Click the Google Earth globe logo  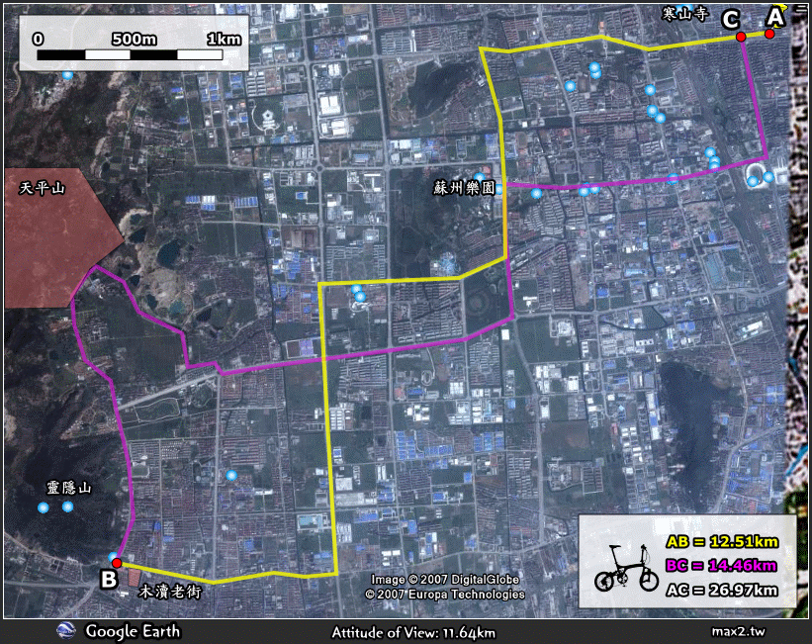pos(65,630)
